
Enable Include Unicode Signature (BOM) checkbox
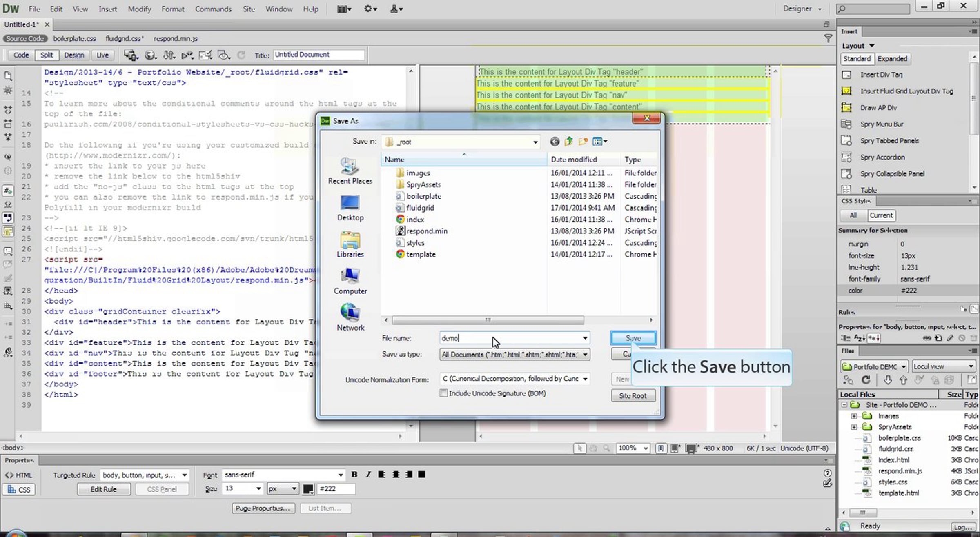(443, 393)
